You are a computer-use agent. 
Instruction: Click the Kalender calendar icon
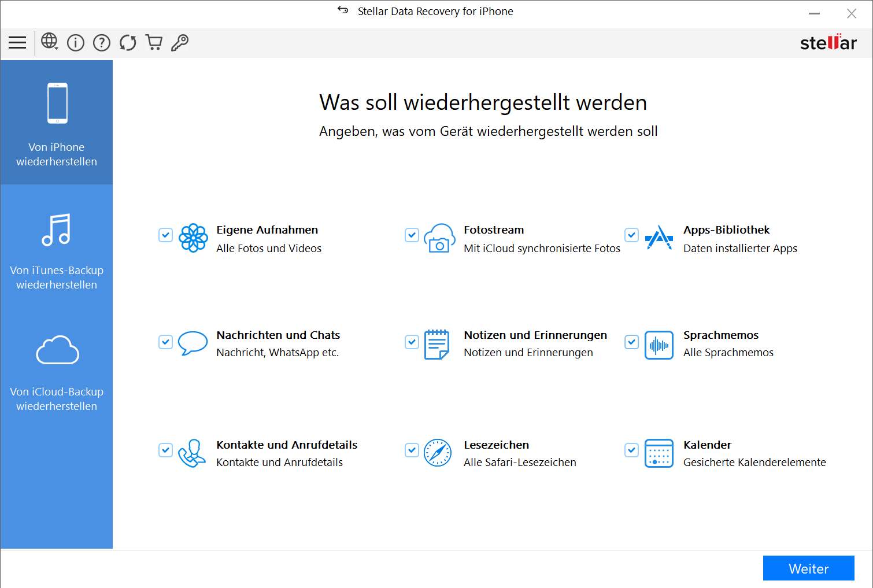[659, 453]
